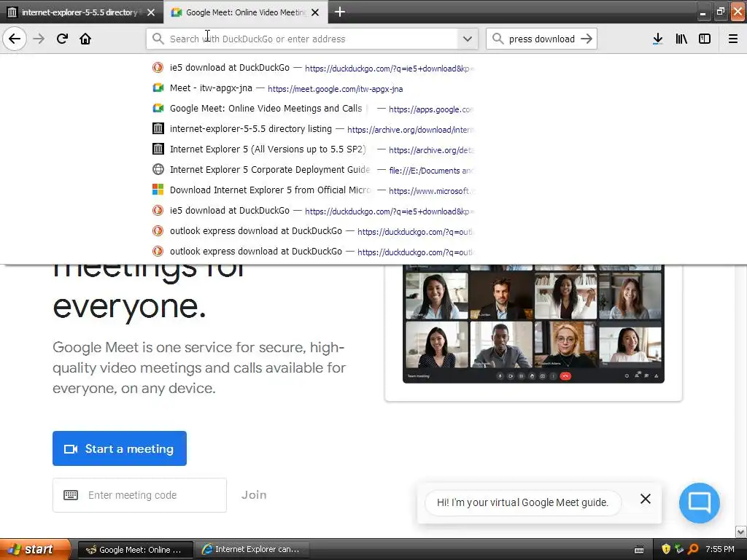Click the archive.org/details URL in suggestions
The height and width of the screenshot is (560, 747).
point(431,150)
